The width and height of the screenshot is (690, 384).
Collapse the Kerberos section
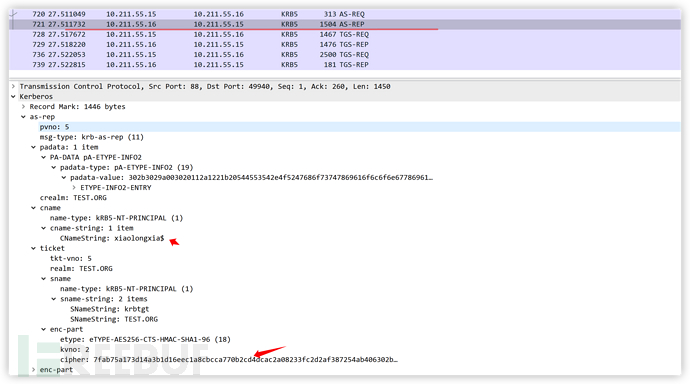coord(13,96)
